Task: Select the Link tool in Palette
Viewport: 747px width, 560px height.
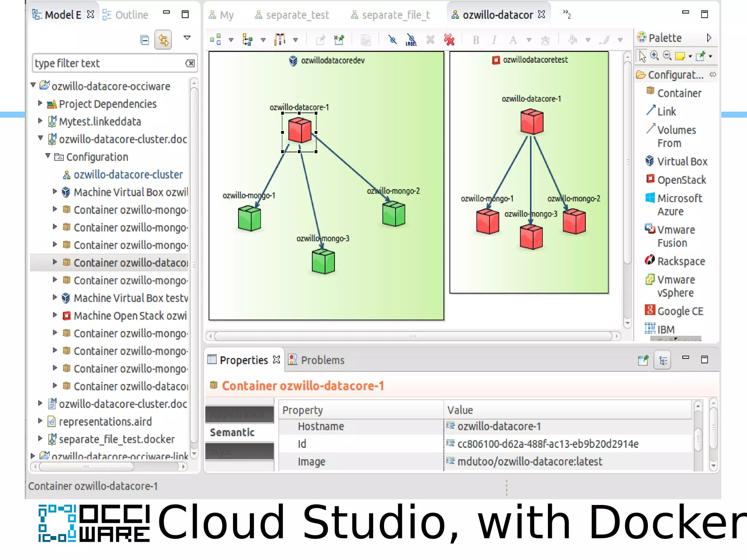Action: click(661, 111)
